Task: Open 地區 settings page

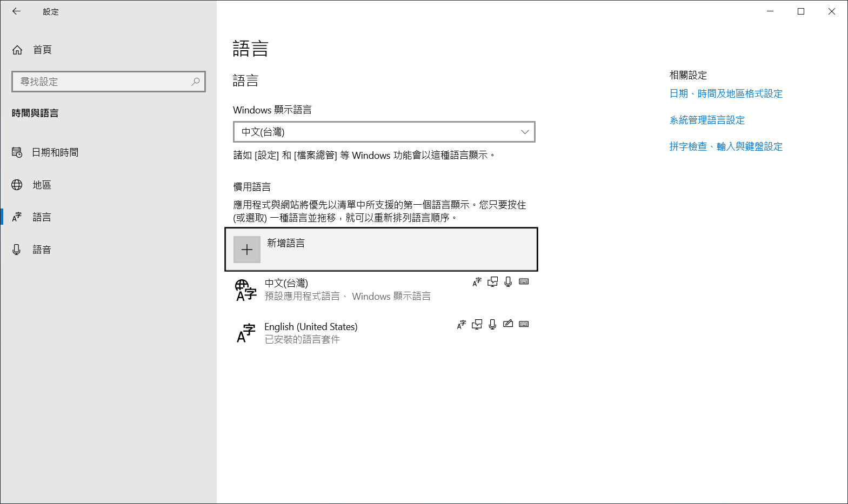Action: pos(42,185)
